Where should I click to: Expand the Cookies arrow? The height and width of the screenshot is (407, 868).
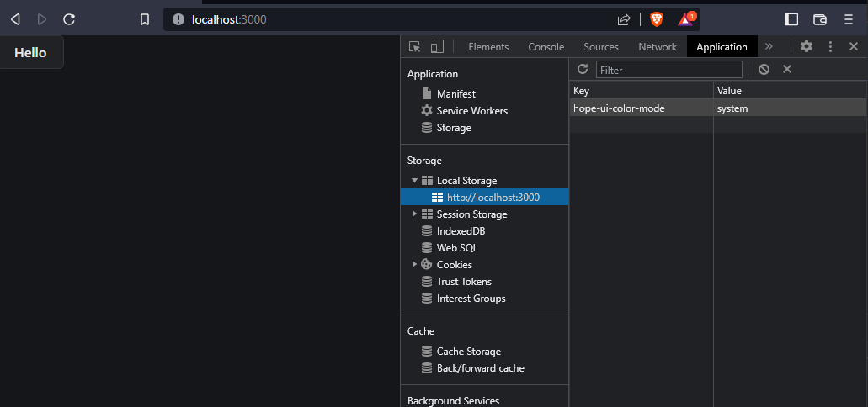click(x=414, y=264)
